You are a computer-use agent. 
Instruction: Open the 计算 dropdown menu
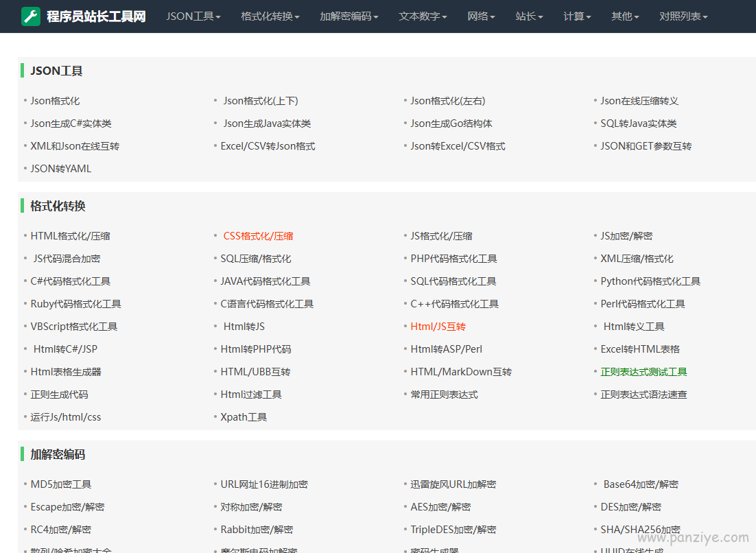click(577, 16)
